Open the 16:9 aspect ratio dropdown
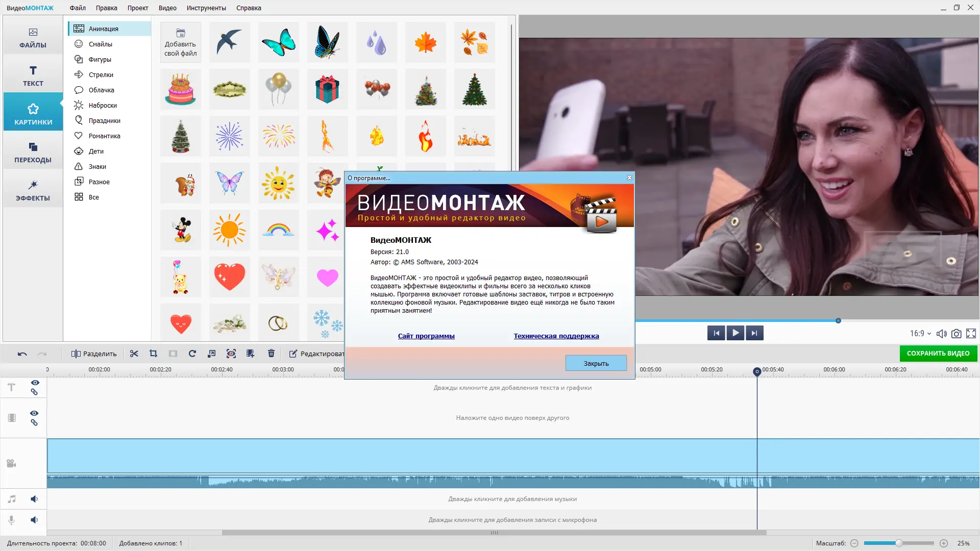 tap(920, 333)
